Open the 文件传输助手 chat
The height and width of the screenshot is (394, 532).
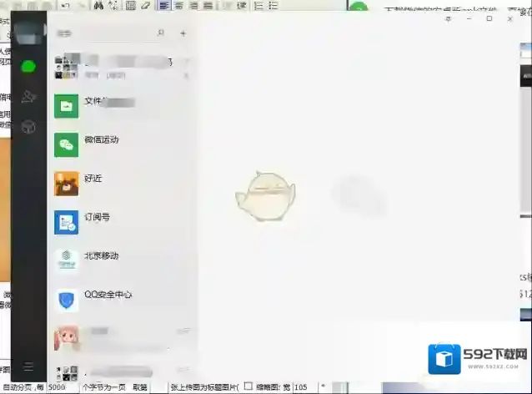click(x=122, y=106)
